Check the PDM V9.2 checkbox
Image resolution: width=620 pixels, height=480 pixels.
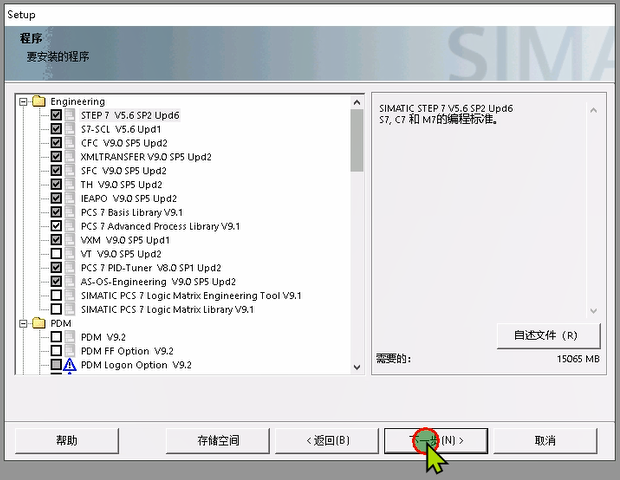click(x=56, y=337)
